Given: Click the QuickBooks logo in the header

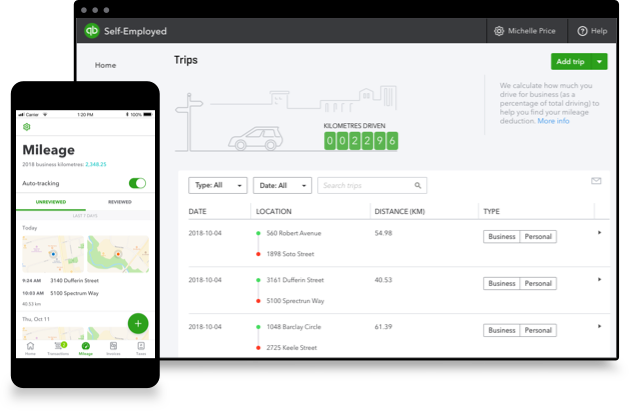Looking at the screenshot, I should 92,31.
